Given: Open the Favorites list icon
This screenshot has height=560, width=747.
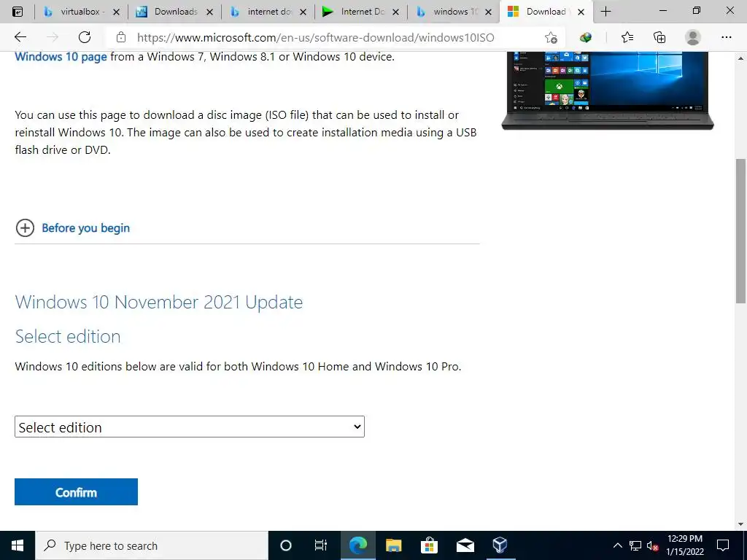Looking at the screenshot, I should [627, 37].
